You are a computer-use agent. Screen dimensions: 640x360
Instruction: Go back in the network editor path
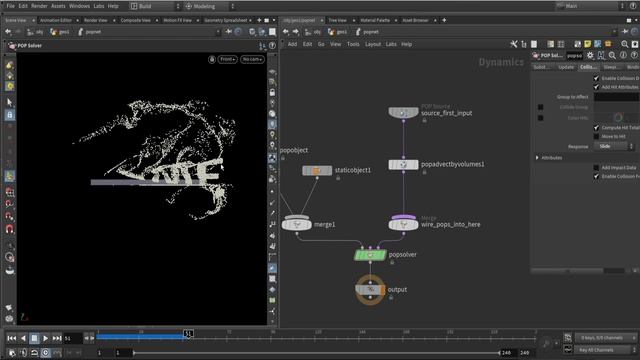coord(286,31)
